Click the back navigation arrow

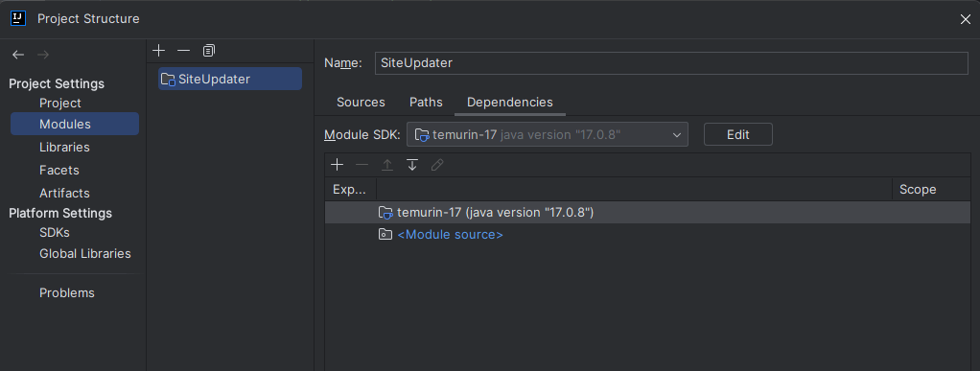(x=18, y=55)
